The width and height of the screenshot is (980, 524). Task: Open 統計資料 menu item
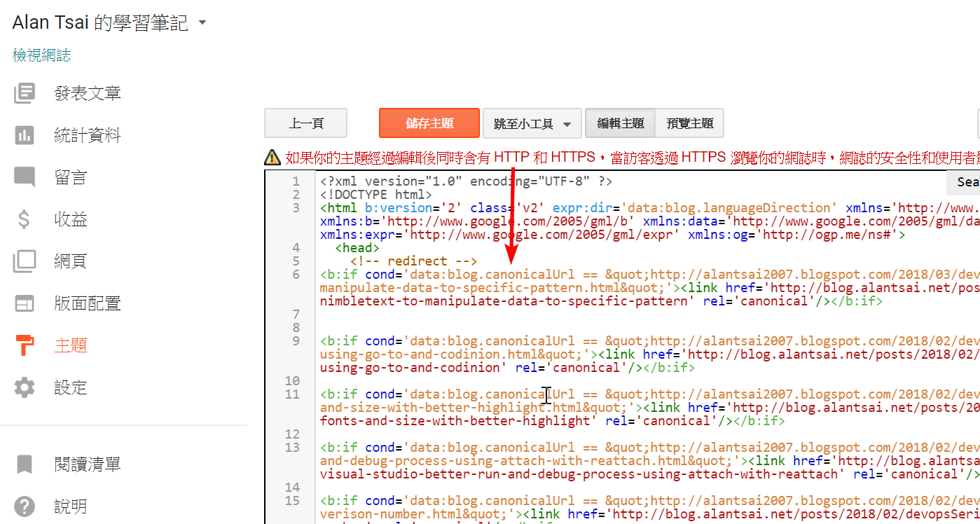click(88, 135)
